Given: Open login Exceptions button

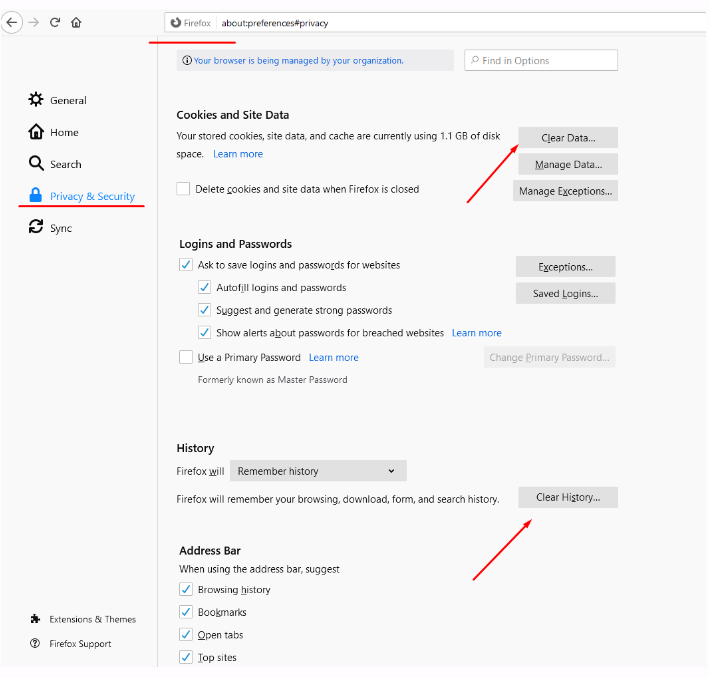Looking at the screenshot, I should click(565, 267).
